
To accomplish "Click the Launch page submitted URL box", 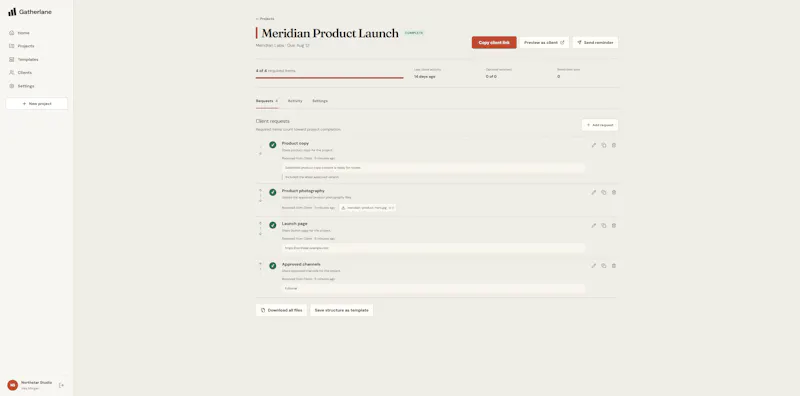I will click(433, 248).
